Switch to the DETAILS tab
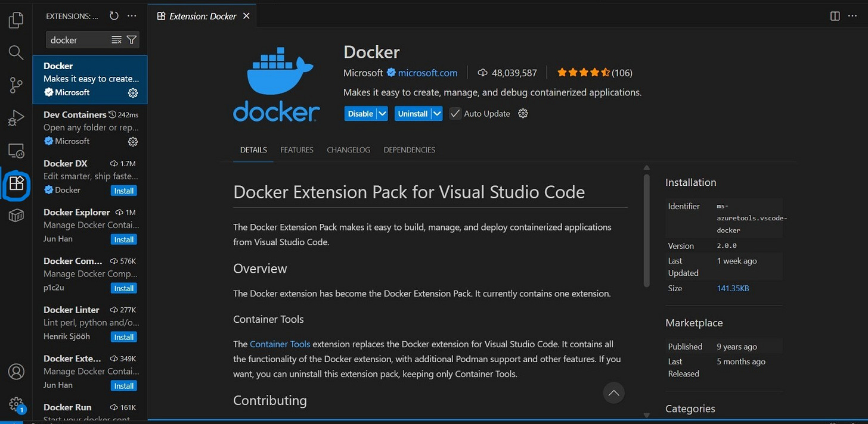868x424 pixels. click(253, 150)
